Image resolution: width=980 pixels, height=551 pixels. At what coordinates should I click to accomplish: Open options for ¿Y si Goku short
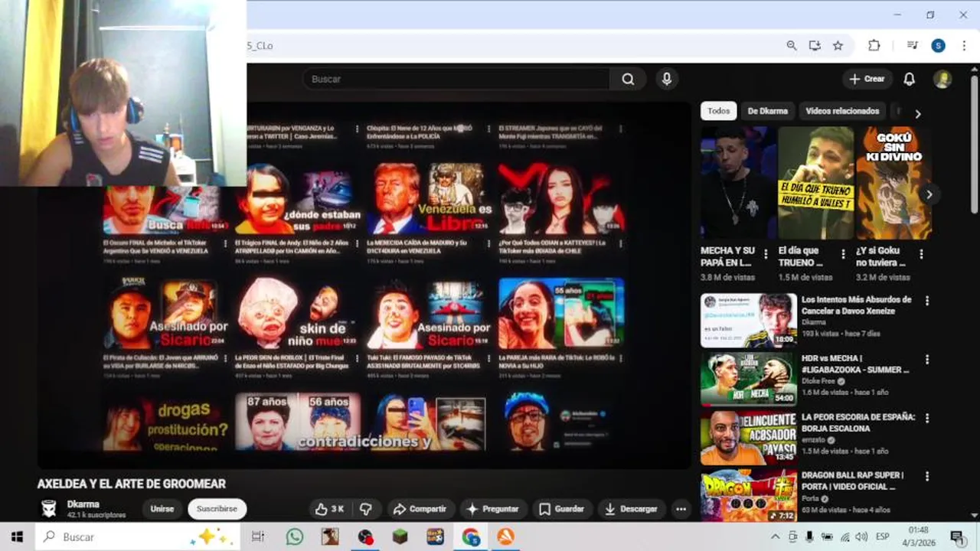(x=921, y=255)
